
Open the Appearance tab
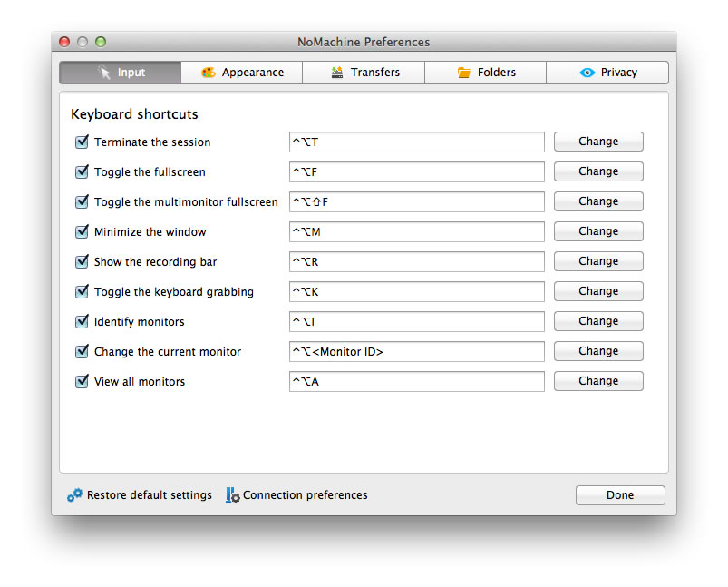click(242, 73)
